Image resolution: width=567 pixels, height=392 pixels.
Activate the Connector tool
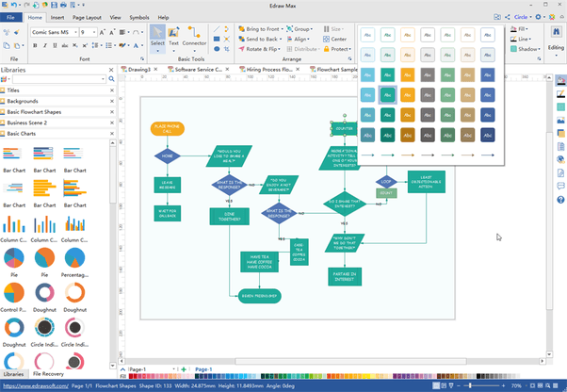[x=194, y=36]
